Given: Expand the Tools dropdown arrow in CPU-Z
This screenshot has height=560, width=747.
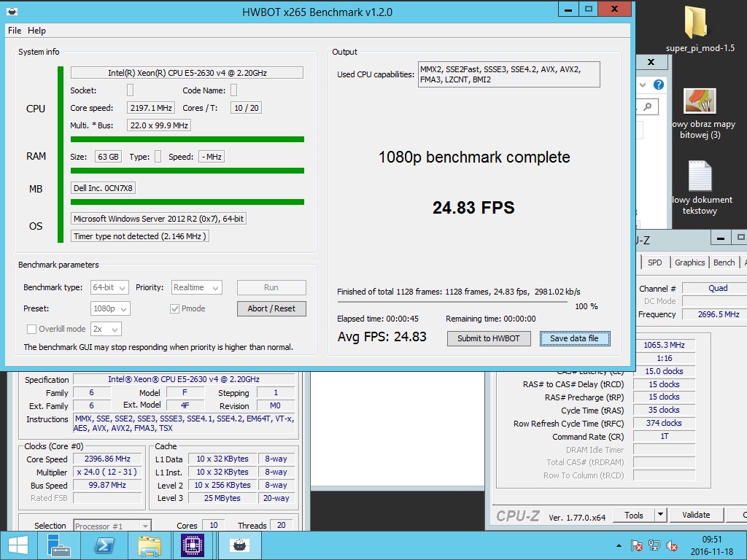Looking at the screenshot, I should [660, 516].
